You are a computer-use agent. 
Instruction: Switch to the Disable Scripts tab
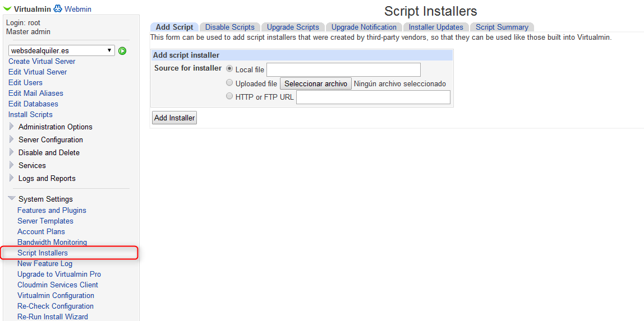[x=229, y=27]
